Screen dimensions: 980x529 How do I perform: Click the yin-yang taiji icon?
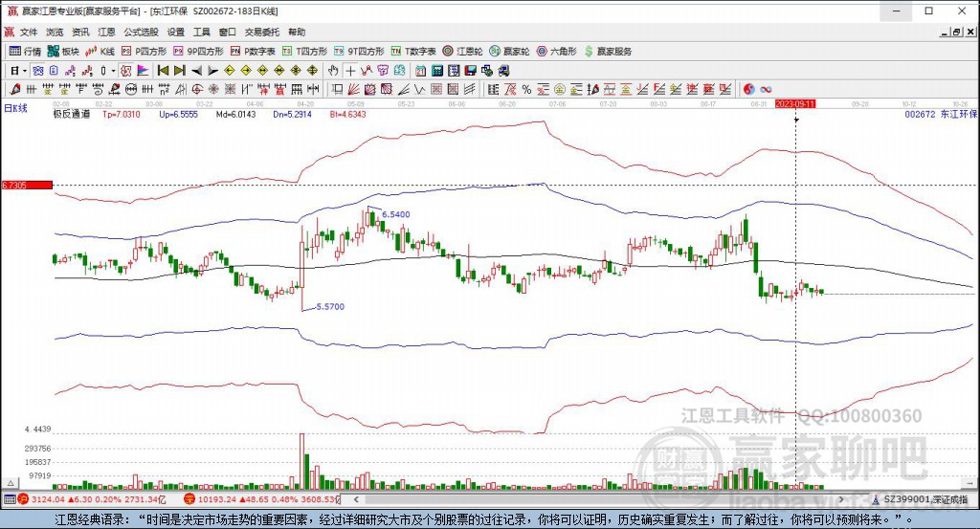coord(748,89)
